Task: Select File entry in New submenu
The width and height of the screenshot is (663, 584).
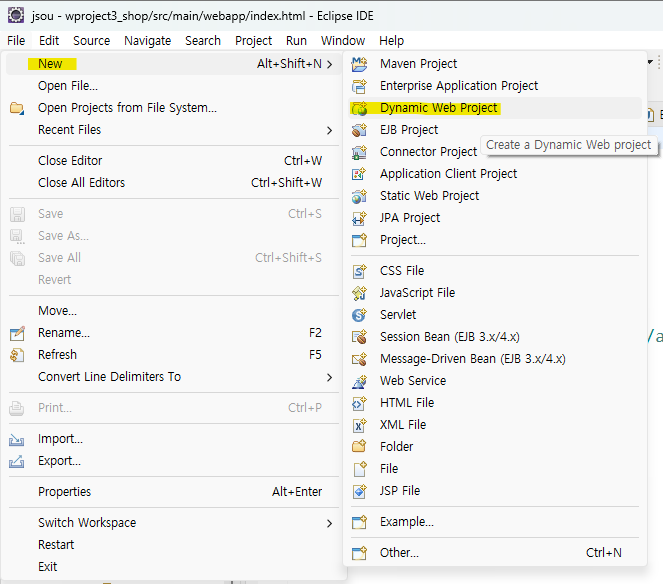Action: pos(495,469)
